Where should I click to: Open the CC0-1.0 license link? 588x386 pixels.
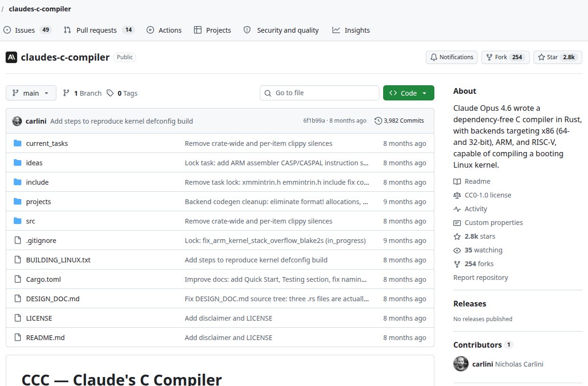coord(482,195)
